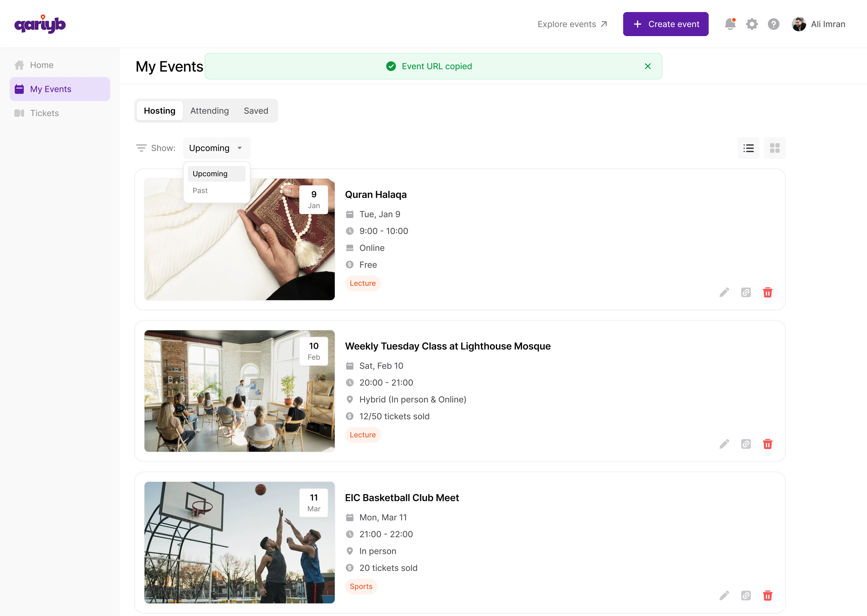Delete the EIC Basketball Club Meet event
Screen dimensions: 867x616
pyautogui.click(x=767, y=596)
